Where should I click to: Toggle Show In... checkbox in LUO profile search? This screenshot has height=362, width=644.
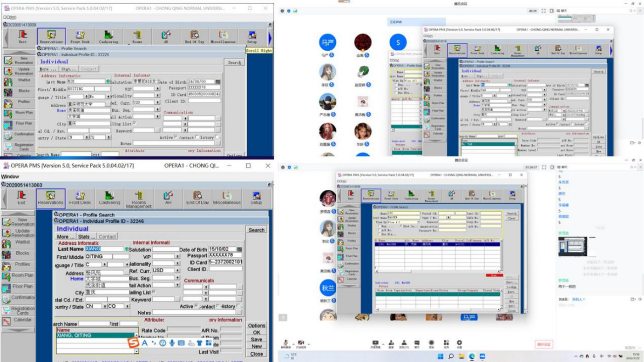[x=401, y=226]
